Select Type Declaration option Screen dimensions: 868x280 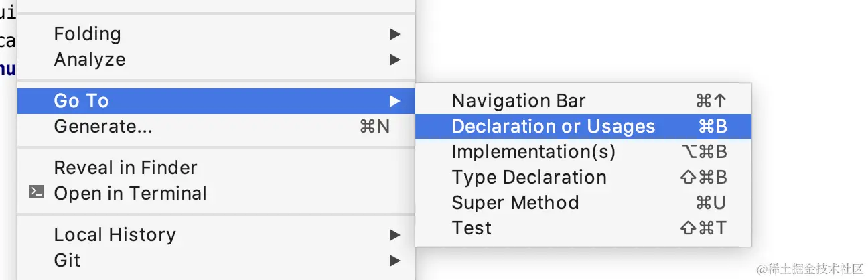[583, 177]
